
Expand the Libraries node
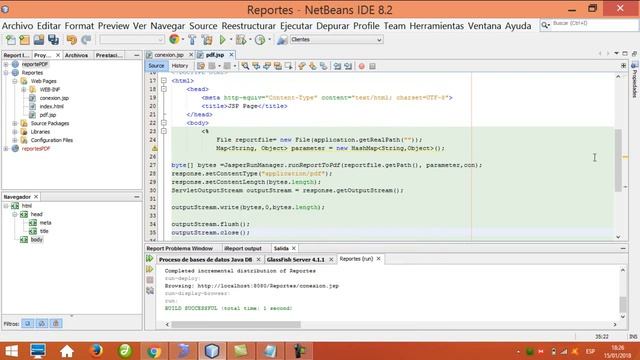[x=15, y=132]
